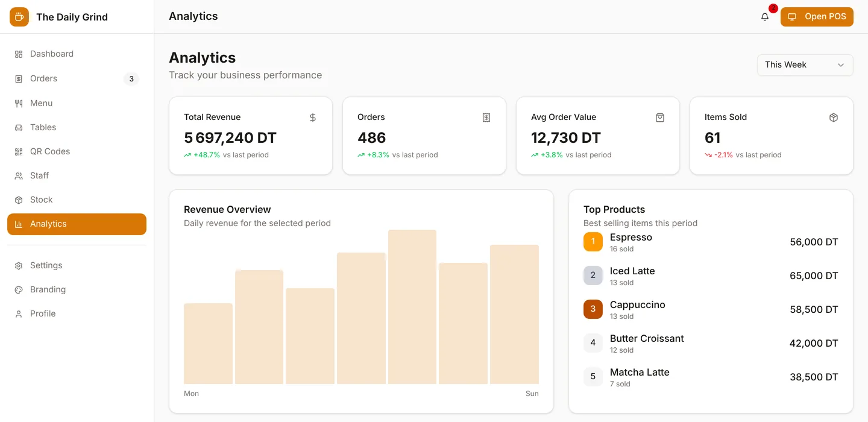Click the Butter Croissant product name

pos(647,339)
